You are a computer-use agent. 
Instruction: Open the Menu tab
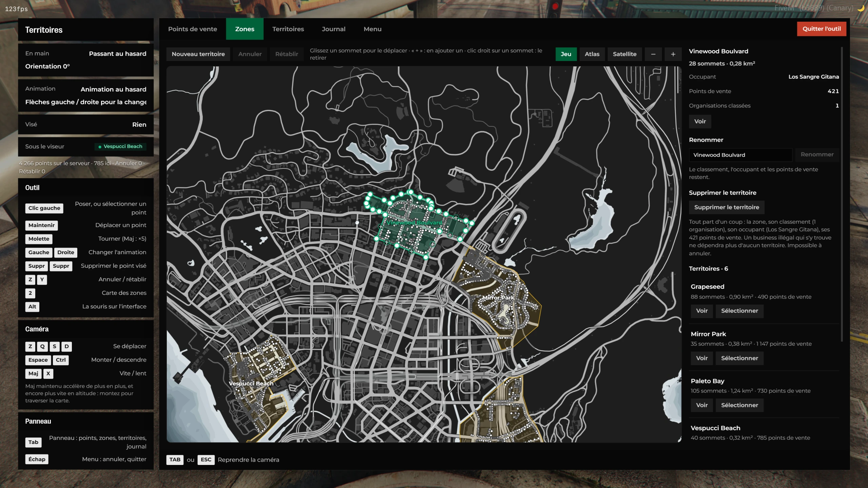point(373,29)
